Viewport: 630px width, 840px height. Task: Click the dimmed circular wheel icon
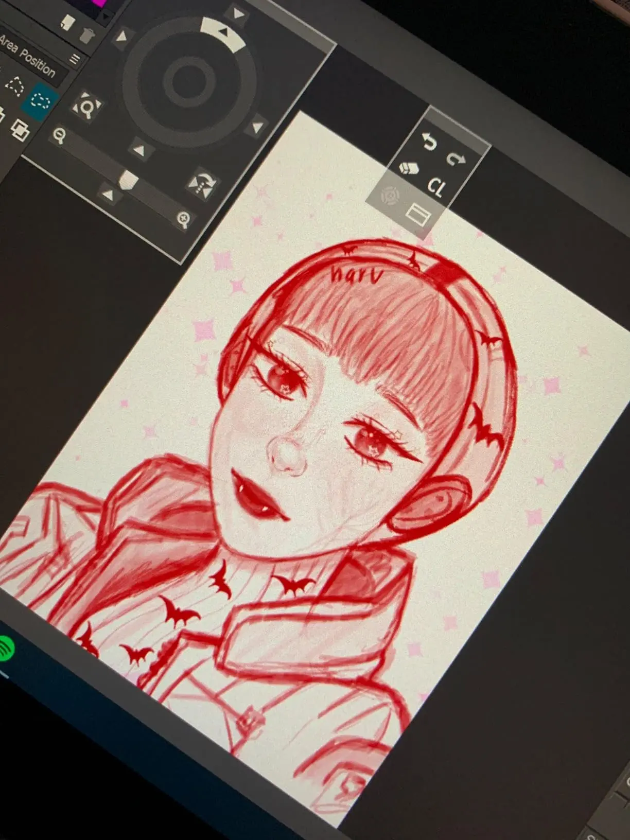(x=390, y=196)
